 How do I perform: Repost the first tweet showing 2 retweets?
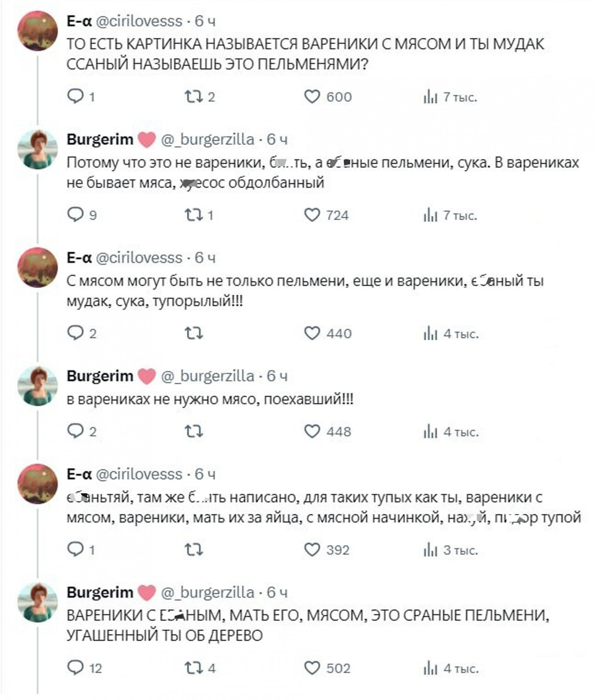point(193,97)
